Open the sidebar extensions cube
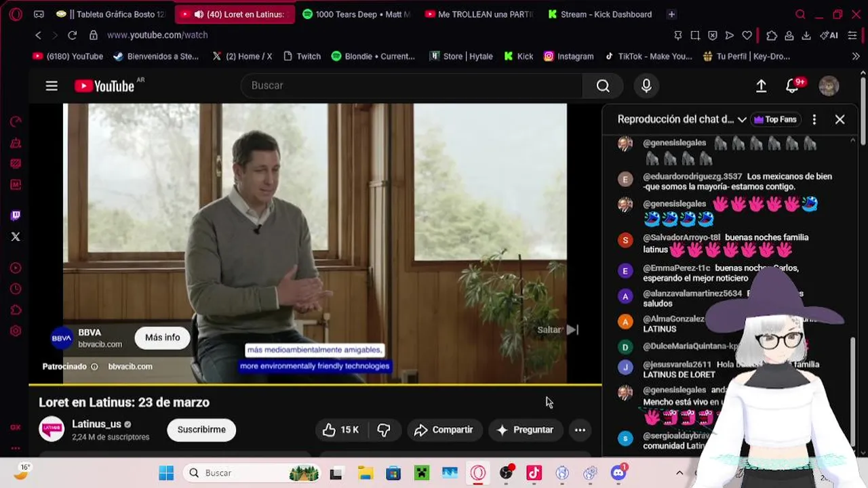 pyautogui.click(x=16, y=310)
